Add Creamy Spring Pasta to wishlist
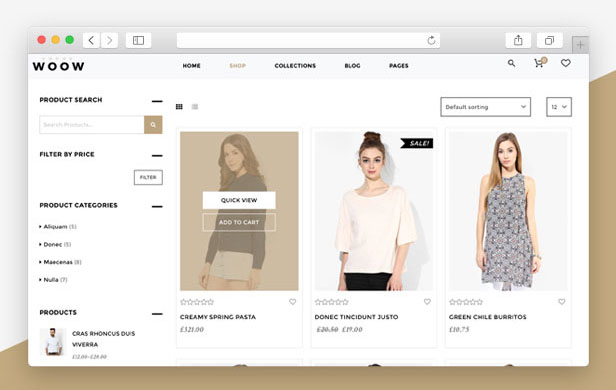616x390 pixels. 293,302
